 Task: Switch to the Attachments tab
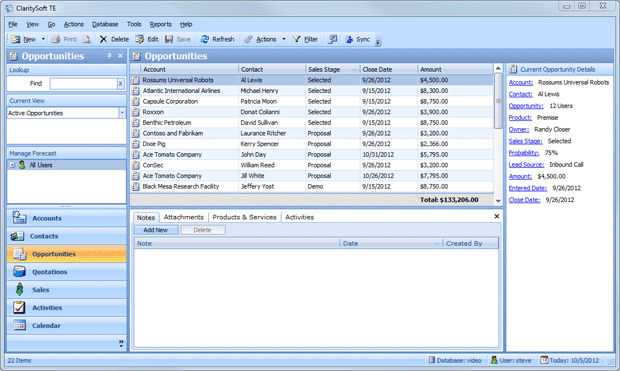[x=183, y=217]
